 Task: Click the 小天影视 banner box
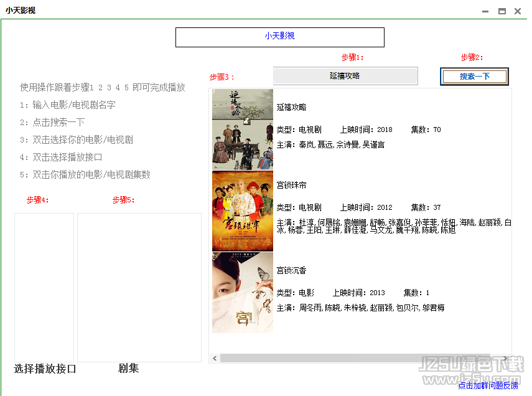click(x=279, y=37)
